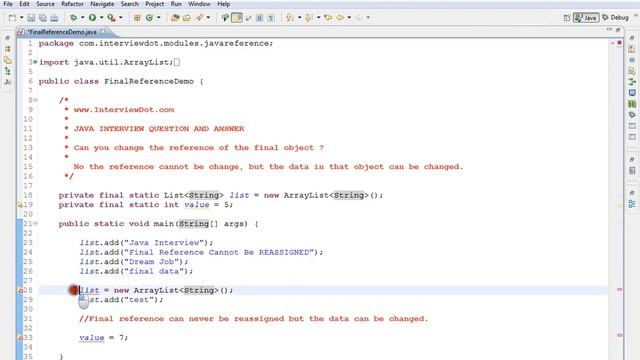Viewport: 640px width, 360px height.
Task: Open the Back history dropdown arrow
Action: click(349, 18)
